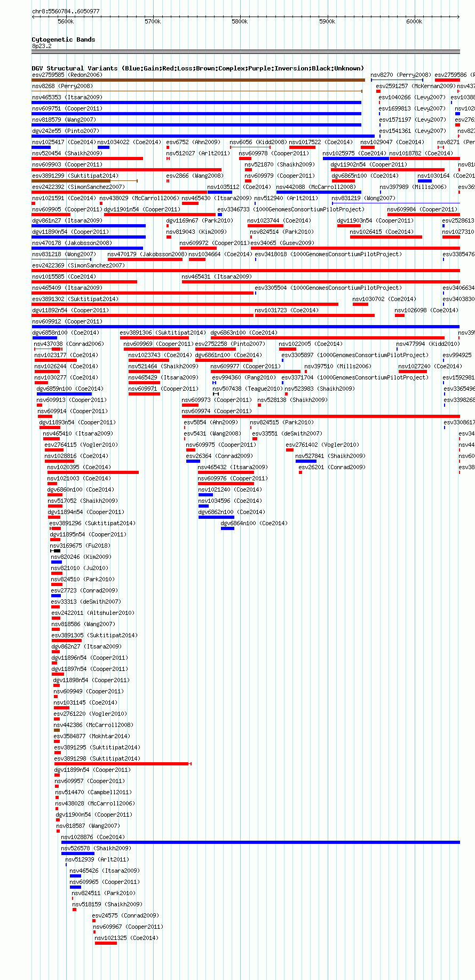Select nsv397989 (Mills2006) variant
Screen dimensions: 475x980
pos(381,192)
